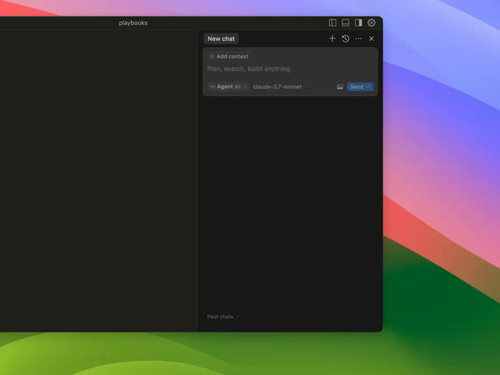Click the Add context button
The image size is (500, 375).
pos(229,56)
